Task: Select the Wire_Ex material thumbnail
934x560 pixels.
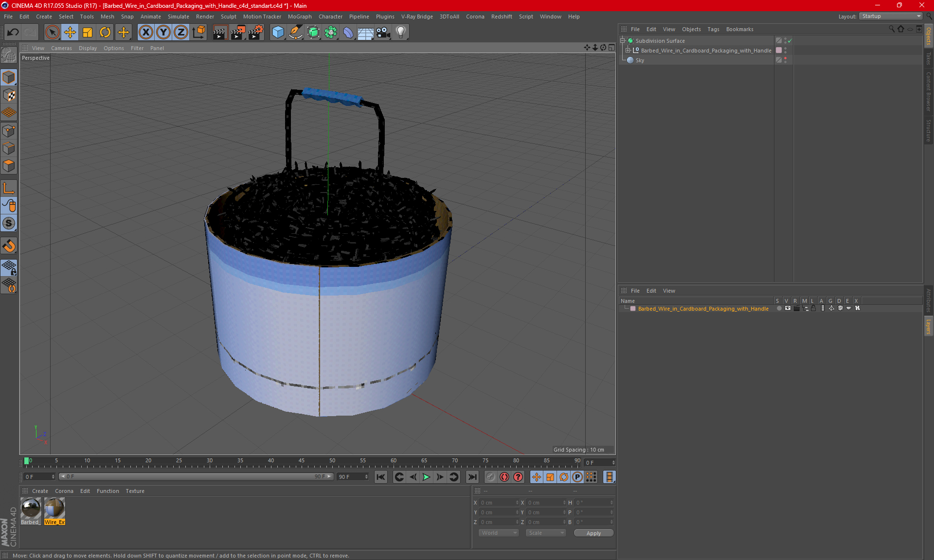Action: [x=54, y=508]
